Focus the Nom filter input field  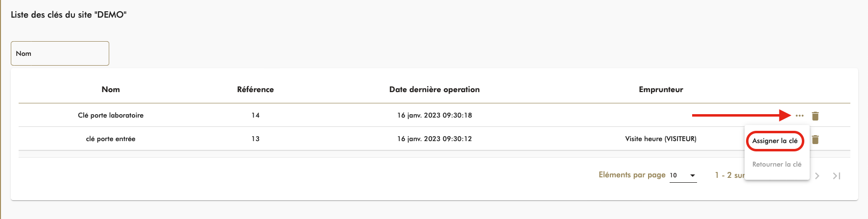(60, 53)
